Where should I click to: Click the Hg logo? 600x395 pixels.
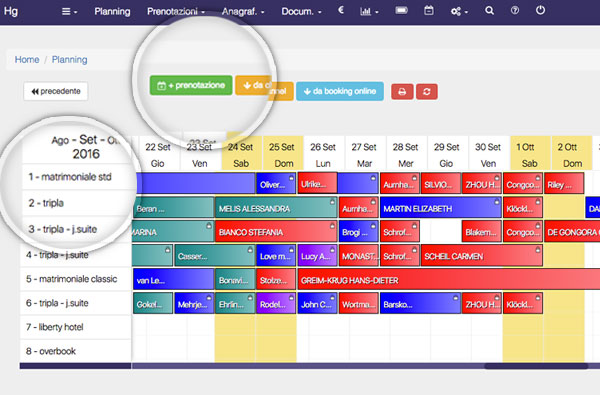(x=11, y=11)
